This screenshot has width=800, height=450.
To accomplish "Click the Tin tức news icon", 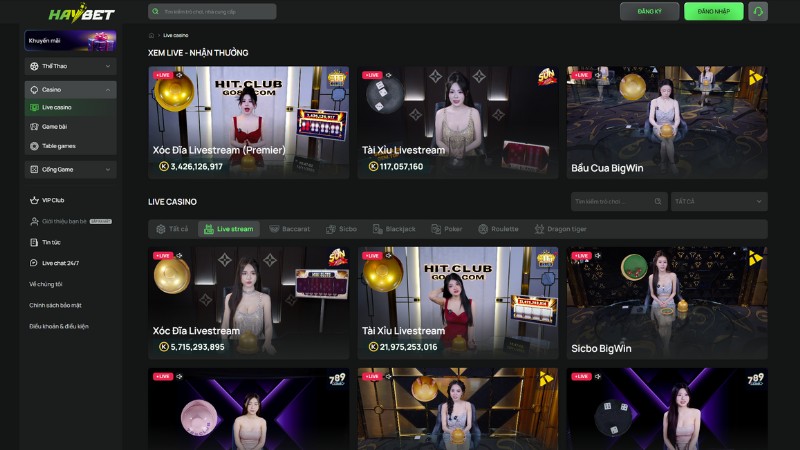I will point(34,242).
